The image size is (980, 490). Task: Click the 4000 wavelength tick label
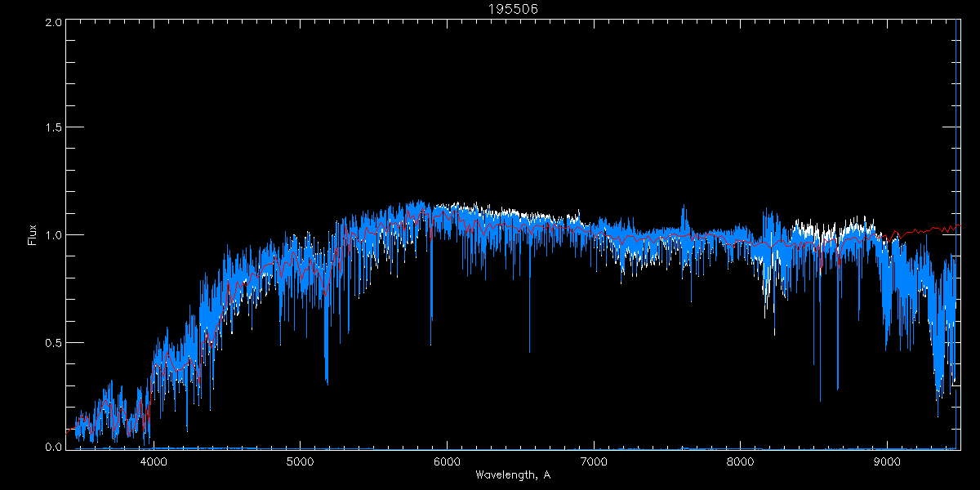(x=153, y=461)
